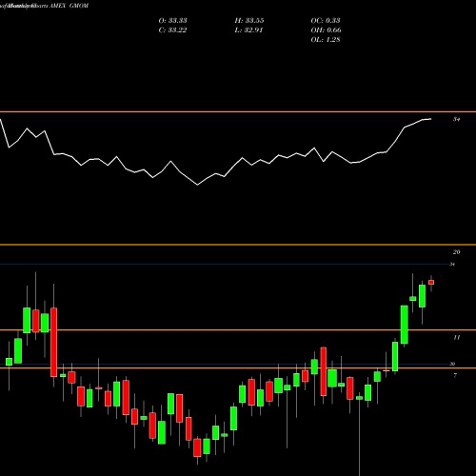This screenshot has width=476, height=476.
Task: Click the 34 label beside the white line chart
Action: click(x=457, y=119)
